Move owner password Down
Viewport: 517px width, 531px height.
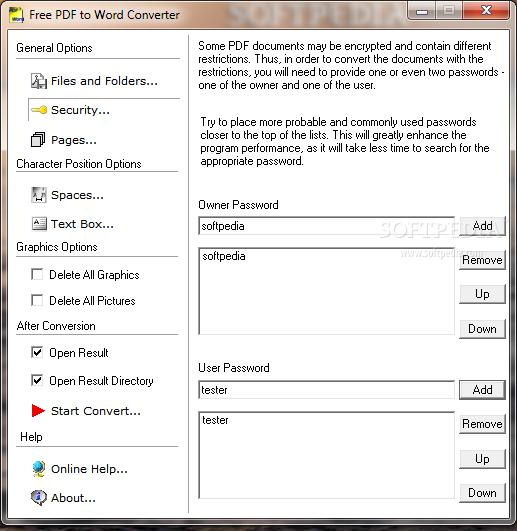tap(482, 329)
